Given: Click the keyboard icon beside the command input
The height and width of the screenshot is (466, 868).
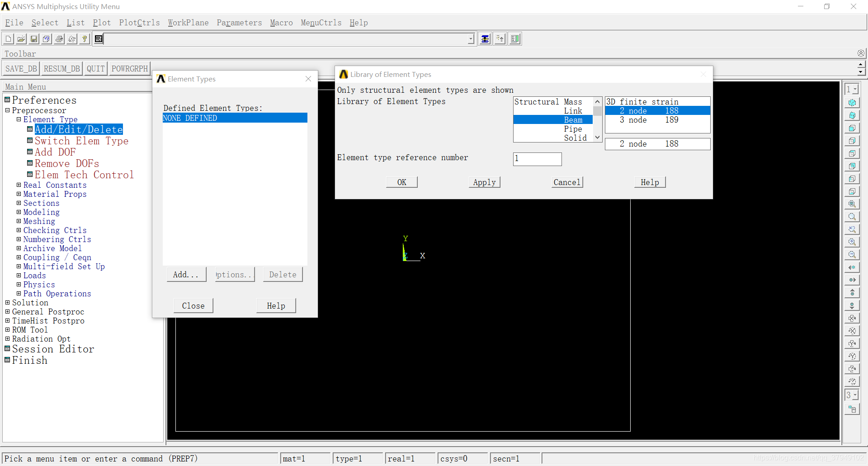Looking at the screenshot, I should [99, 39].
